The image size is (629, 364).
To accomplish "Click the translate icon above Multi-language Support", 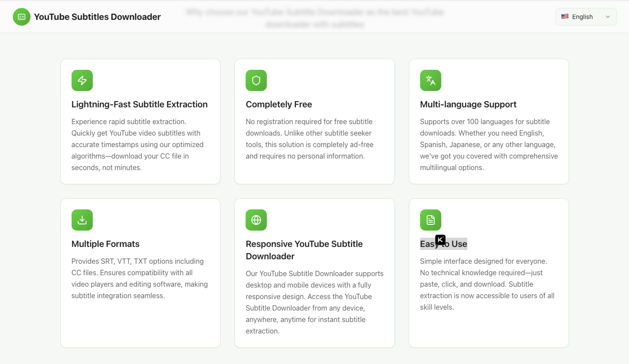I will (x=431, y=80).
